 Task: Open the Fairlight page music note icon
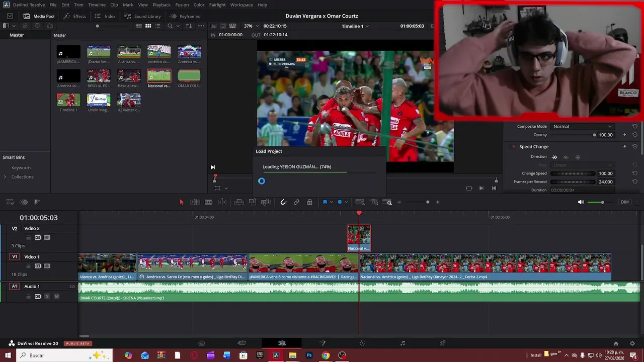coord(403,343)
